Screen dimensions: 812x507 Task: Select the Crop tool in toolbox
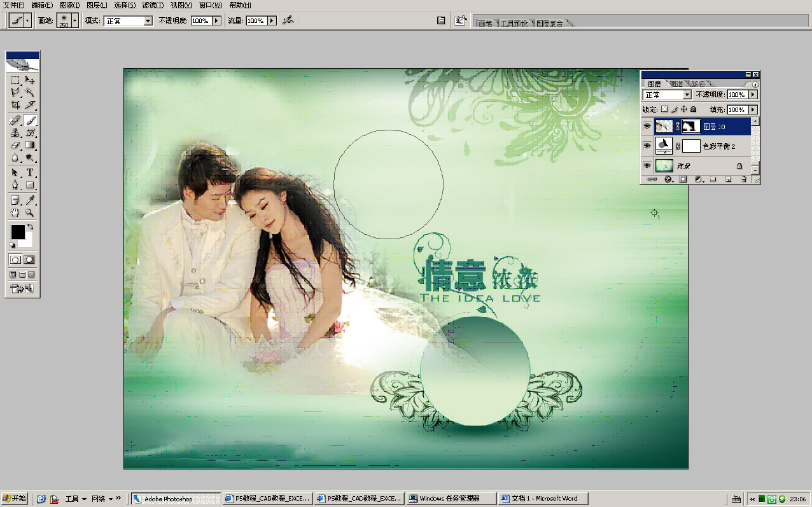pos(15,106)
